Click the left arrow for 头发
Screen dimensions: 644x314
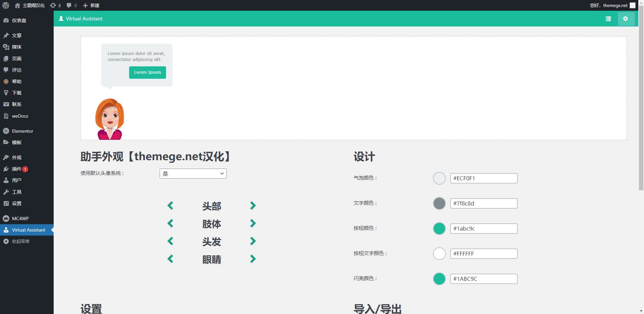pyautogui.click(x=170, y=241)
